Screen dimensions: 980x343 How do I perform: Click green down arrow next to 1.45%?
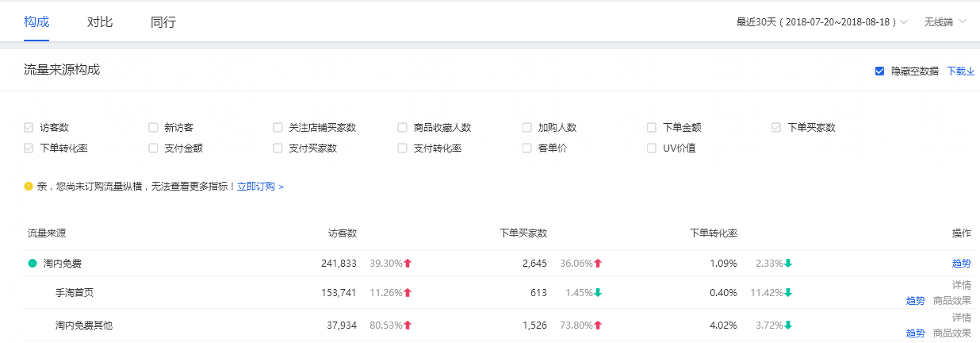(x=598, y=292)
